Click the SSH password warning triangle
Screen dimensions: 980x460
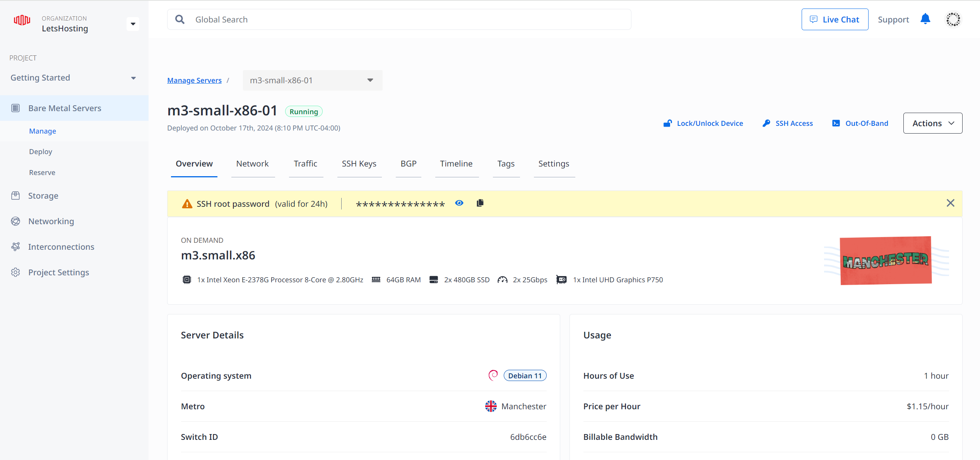[187, 204]
